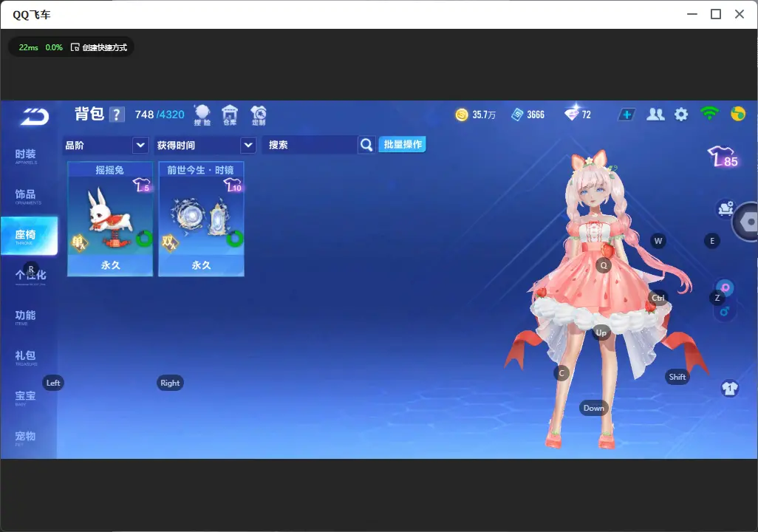Open the 品阶 grade filter box
This screenshot has height=532, width=758.
pos(106,145)
